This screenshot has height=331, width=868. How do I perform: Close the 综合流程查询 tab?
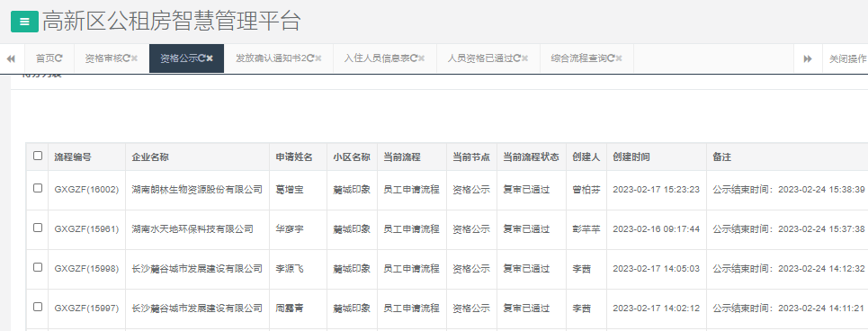click(x=619, y=58)
